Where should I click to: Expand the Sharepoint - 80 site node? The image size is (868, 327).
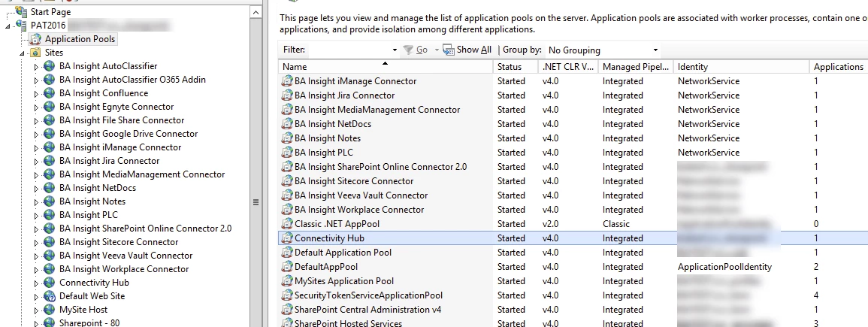[x=37, y=324]
